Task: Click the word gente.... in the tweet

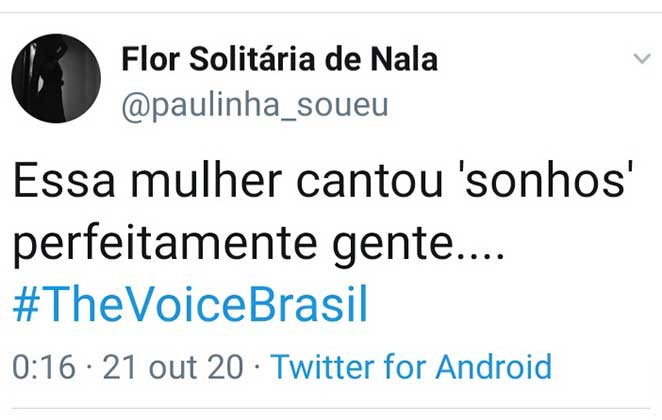Action: 412,245
